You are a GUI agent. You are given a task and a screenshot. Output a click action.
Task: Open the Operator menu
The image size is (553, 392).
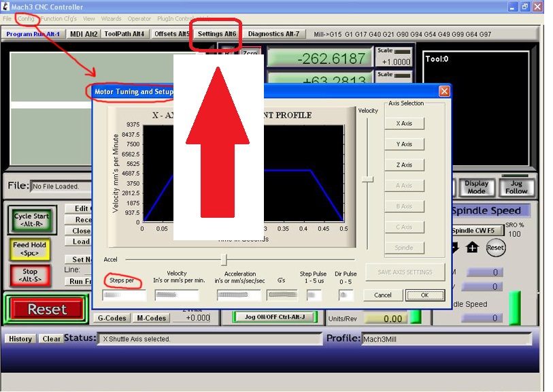tap(139, 18)
